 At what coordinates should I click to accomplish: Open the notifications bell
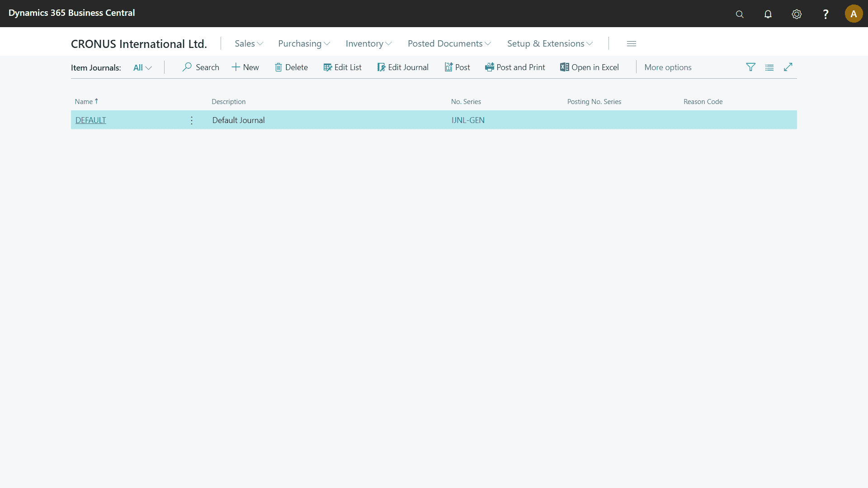click(x=768, y=14)
